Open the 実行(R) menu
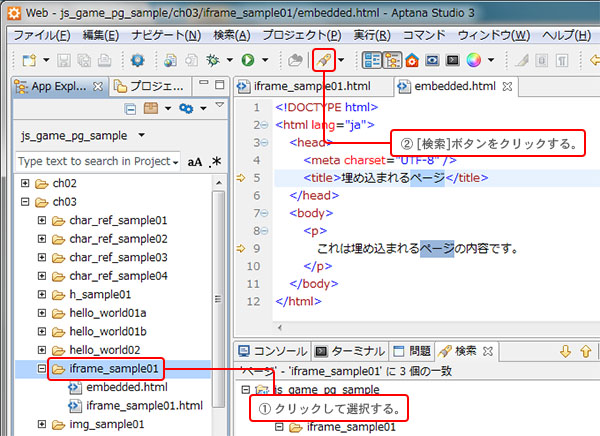The width and height of the screenshot is (600, 436). click(372, 35)
